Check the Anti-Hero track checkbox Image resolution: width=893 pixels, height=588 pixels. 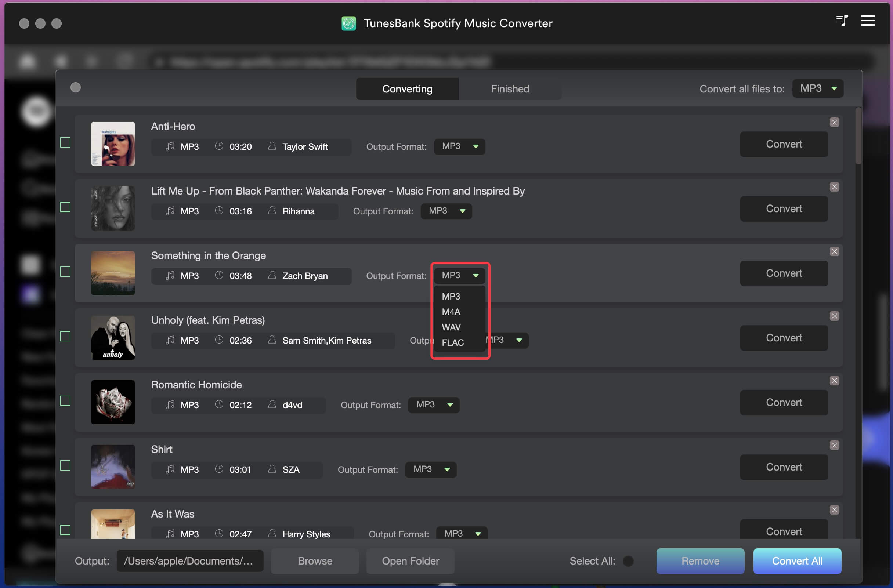[x=65, y=142]
